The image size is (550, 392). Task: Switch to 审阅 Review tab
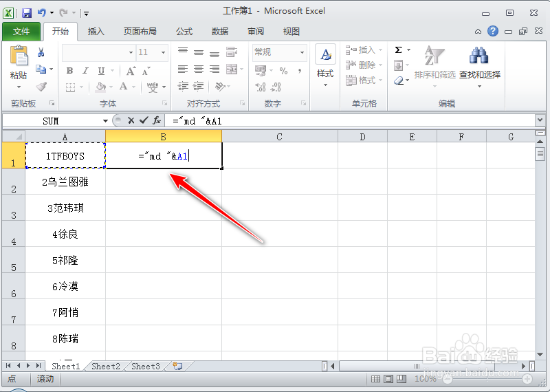click(256, 32)
